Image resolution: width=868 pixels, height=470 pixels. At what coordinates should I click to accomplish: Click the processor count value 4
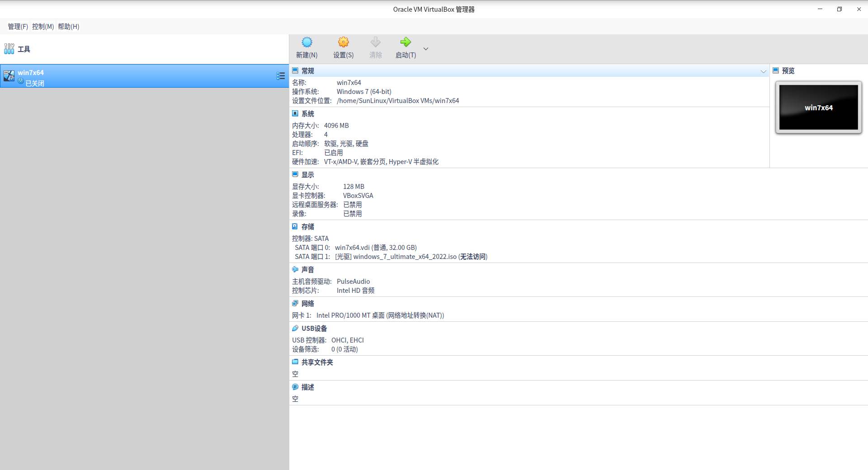pyautogui.click(x=326, y=135)
